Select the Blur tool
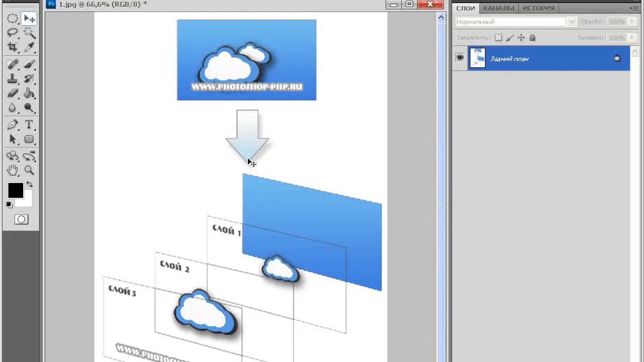644x362 pixels. click(13, 108)
